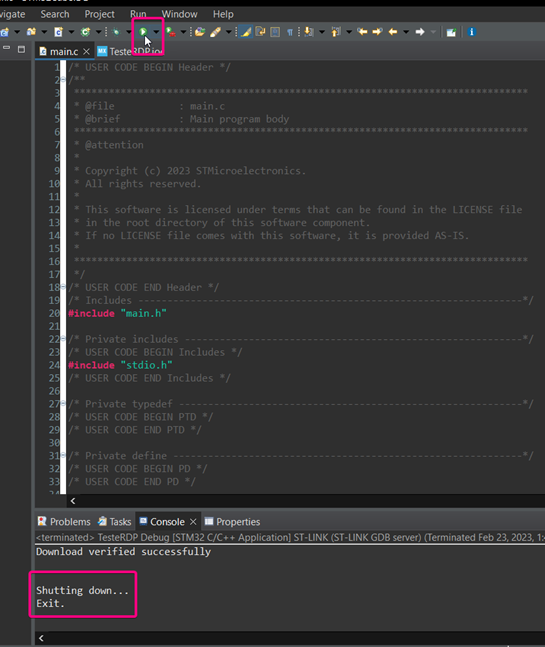The height and width of the screenshot is (647, 545).
Task: Click the Show whitespace characters pilcrow icon
Action: click(x=290, y=32)
